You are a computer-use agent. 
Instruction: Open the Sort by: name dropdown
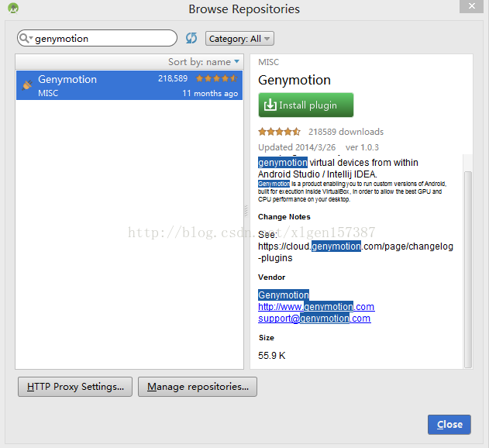204,62
